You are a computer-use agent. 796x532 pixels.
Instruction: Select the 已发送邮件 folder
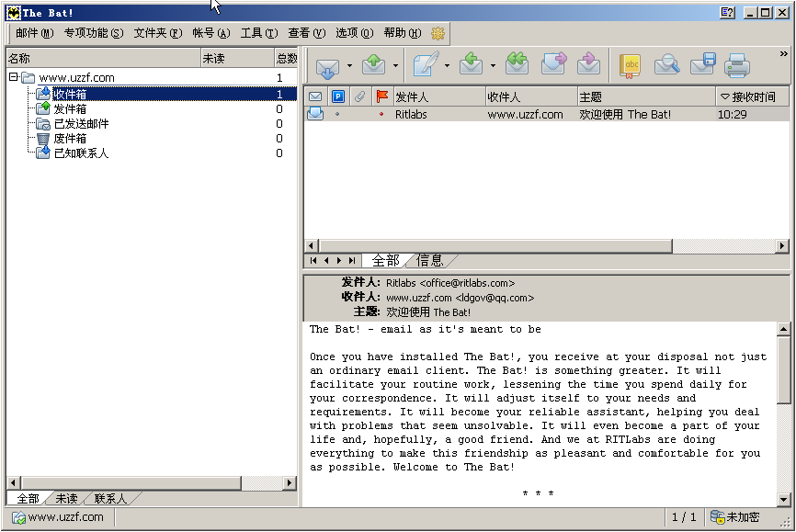pyautogui.click(x=81, y=124)
